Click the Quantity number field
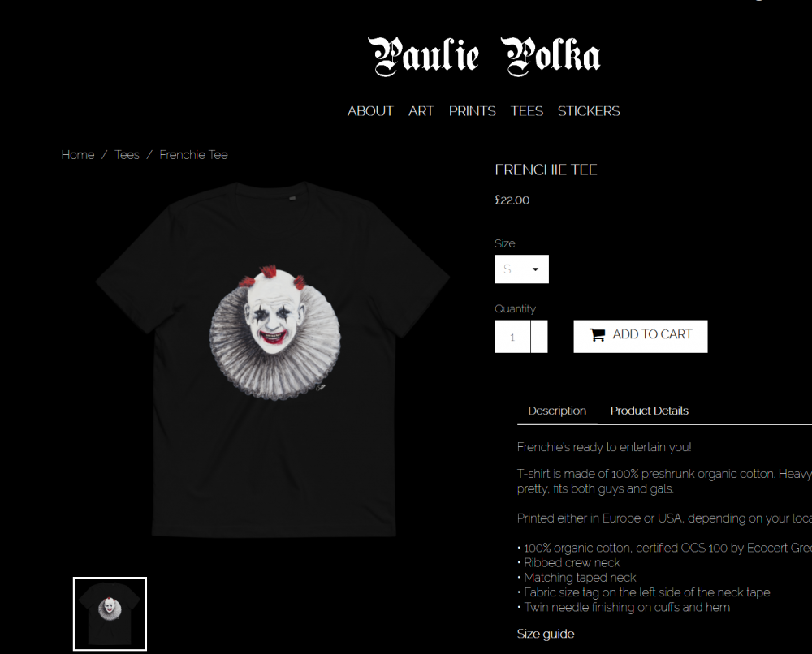The height and width of the screenshot is (654, 812). 512,337
